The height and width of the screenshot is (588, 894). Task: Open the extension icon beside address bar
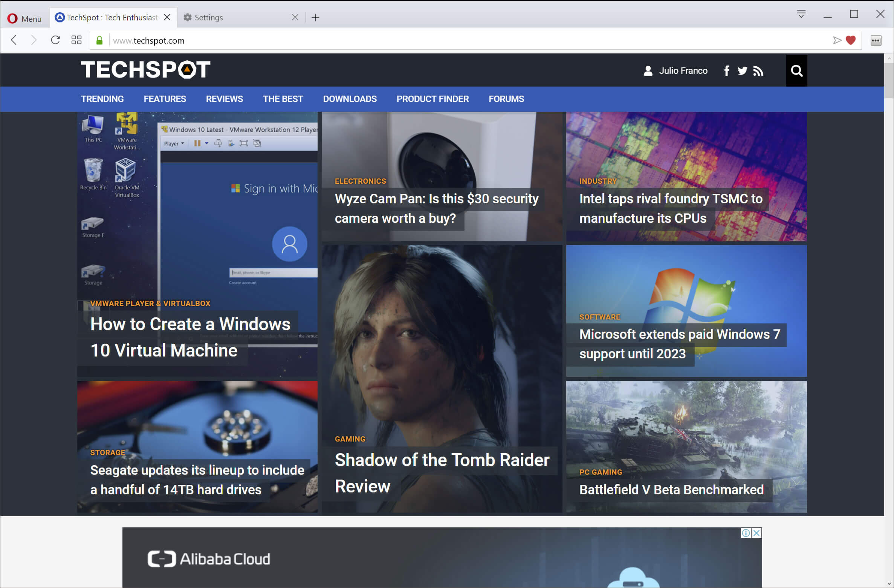(876, 41)
